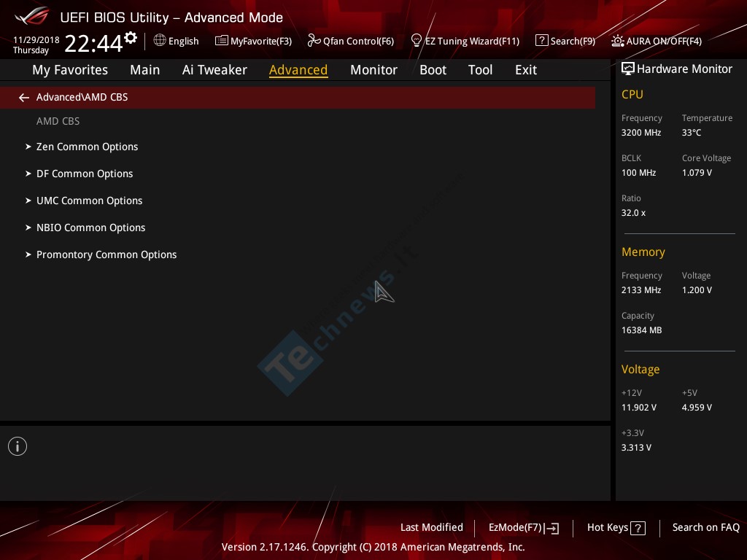
Task: Click +12V value 11.902 V
Action: (x=638, y=408)
